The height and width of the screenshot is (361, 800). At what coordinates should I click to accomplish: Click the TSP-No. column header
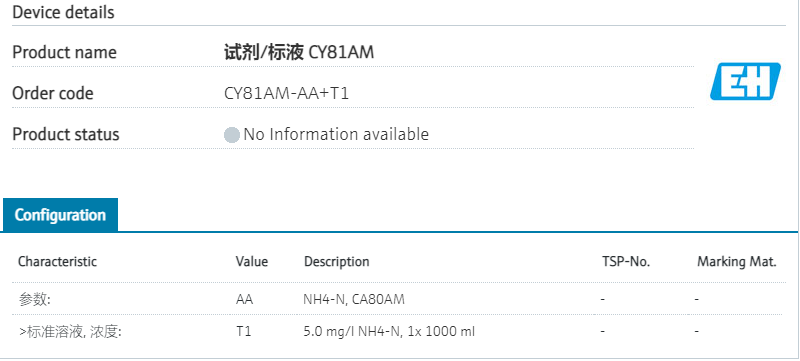[626, 262]
